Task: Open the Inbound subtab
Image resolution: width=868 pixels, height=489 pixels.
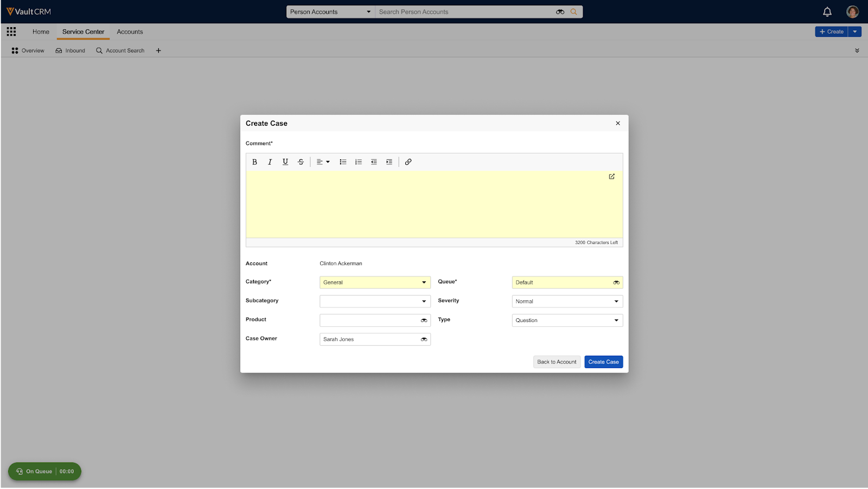Action: (71, 50)
